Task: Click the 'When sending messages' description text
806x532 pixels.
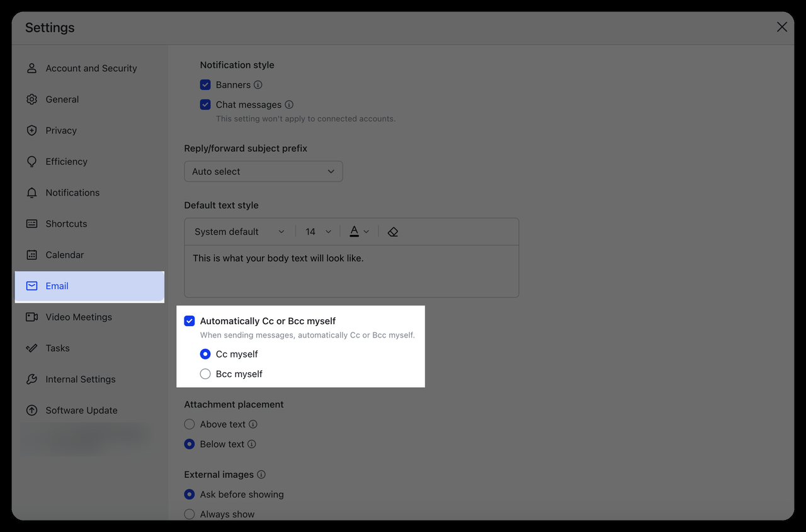Action: pyautogui.click(x=307, y=335)
